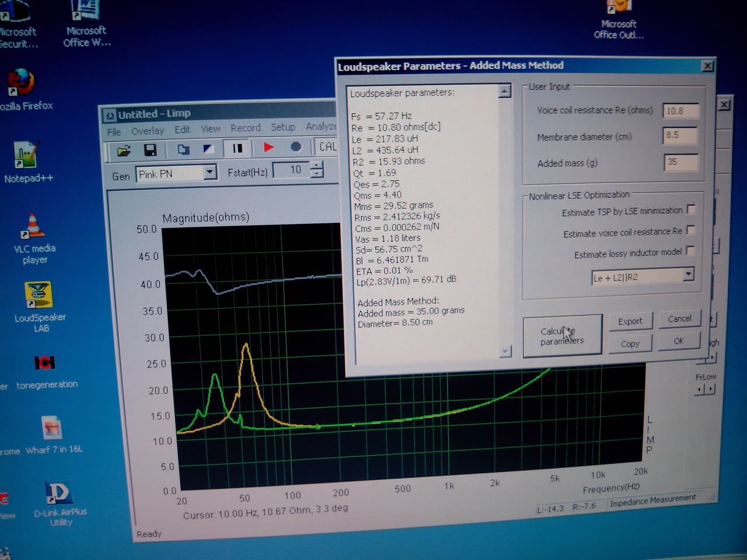Click Limp window title bar icon

point(110,116)
